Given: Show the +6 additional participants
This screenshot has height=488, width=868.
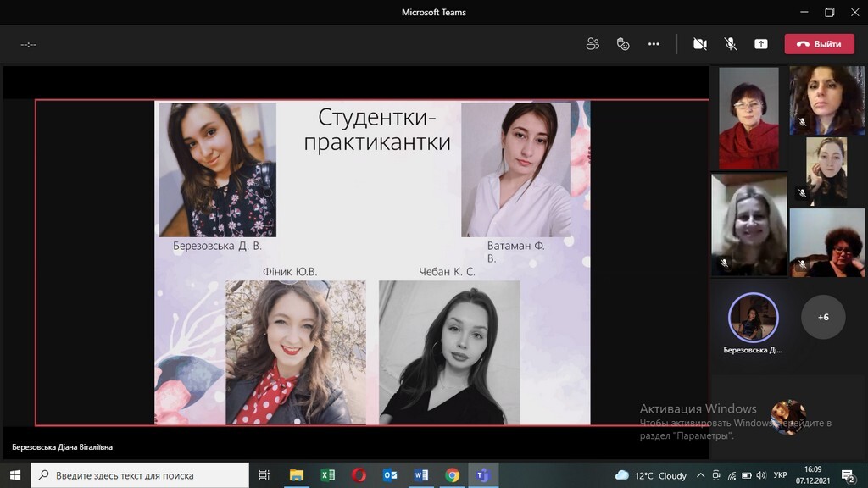Looking at the screenshot, I should coord(823,317).
